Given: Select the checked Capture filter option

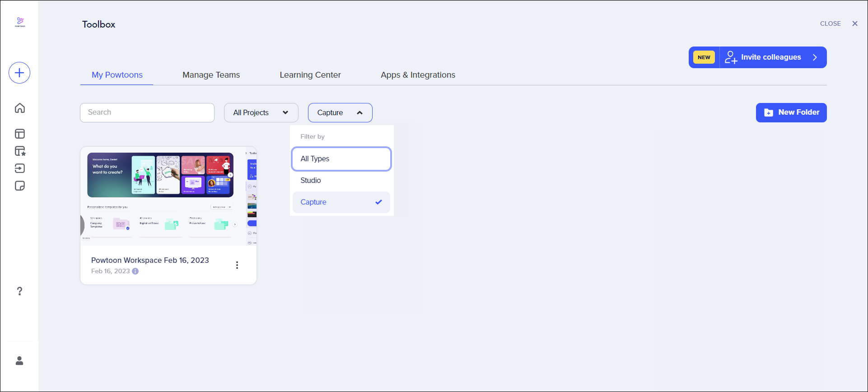Looking at the screenshot, I should (x=341, y=202).
